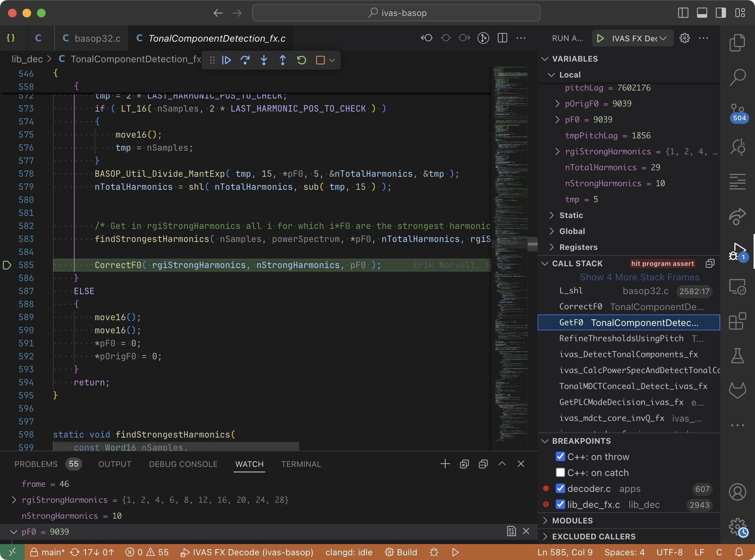Viewport: 755px width, 560px height.
Task: Disable the C++: on throw breakpoint
Action: tap(560, 456)
